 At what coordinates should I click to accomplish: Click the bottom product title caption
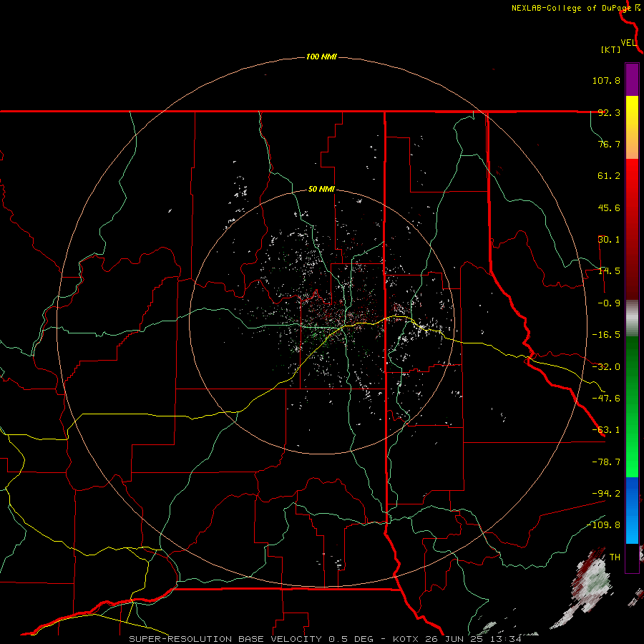(x=325, y=639)
